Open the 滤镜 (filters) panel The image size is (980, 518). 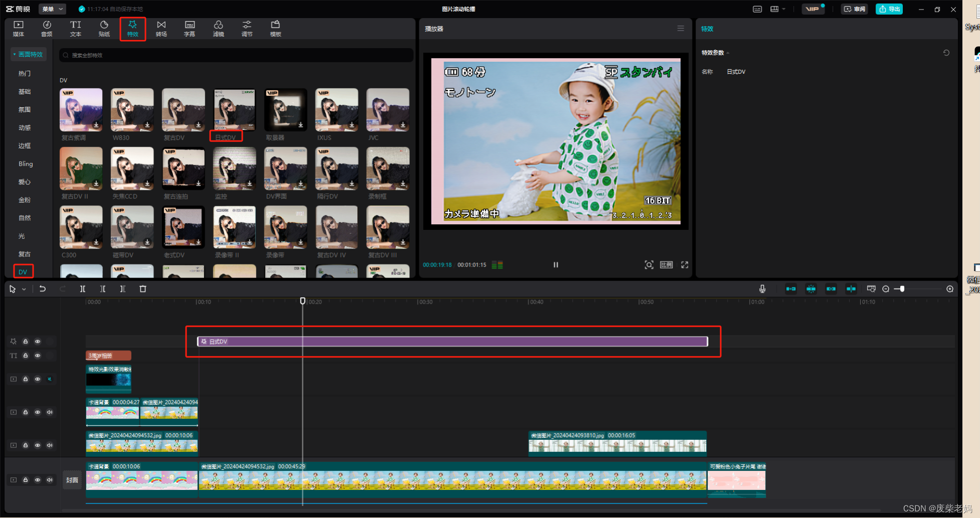point(218,29)
